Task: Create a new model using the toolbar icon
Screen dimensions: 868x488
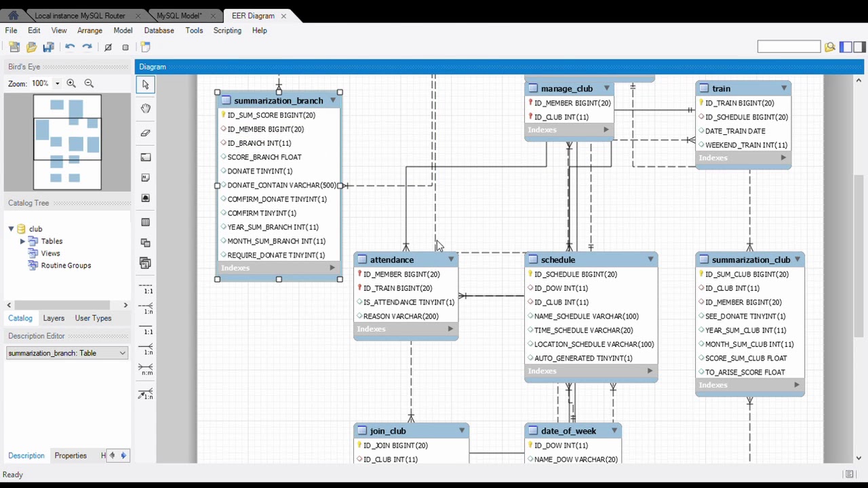Action: (x=14, y=47)
